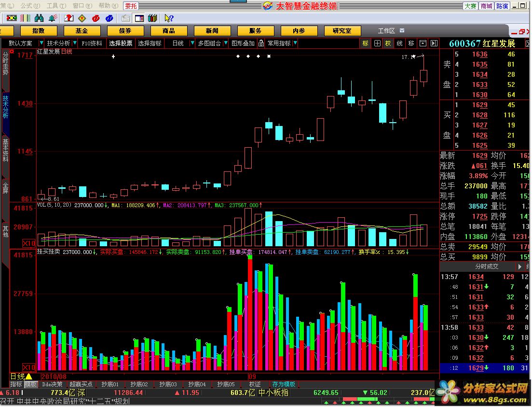Click the grey stacked-notes toolbar icon
The image size is (532, 407).
click(125, 18)
